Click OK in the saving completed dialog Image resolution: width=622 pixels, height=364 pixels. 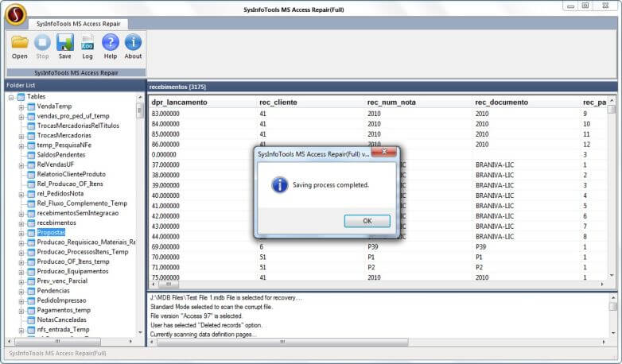tap(367, 221)
